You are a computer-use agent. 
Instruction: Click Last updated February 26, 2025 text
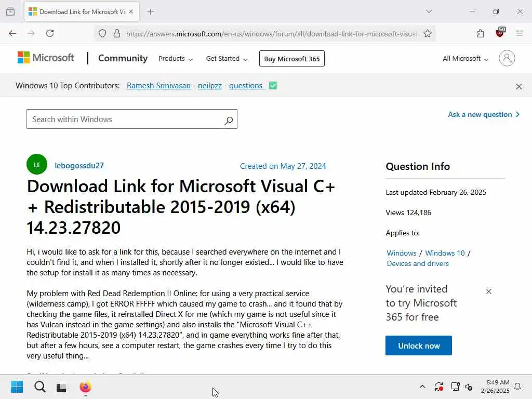(x=436, y=192)
